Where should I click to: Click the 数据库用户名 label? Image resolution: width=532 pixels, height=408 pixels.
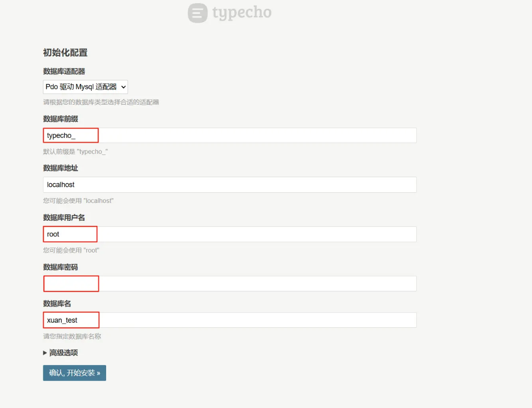click(64, 218)
